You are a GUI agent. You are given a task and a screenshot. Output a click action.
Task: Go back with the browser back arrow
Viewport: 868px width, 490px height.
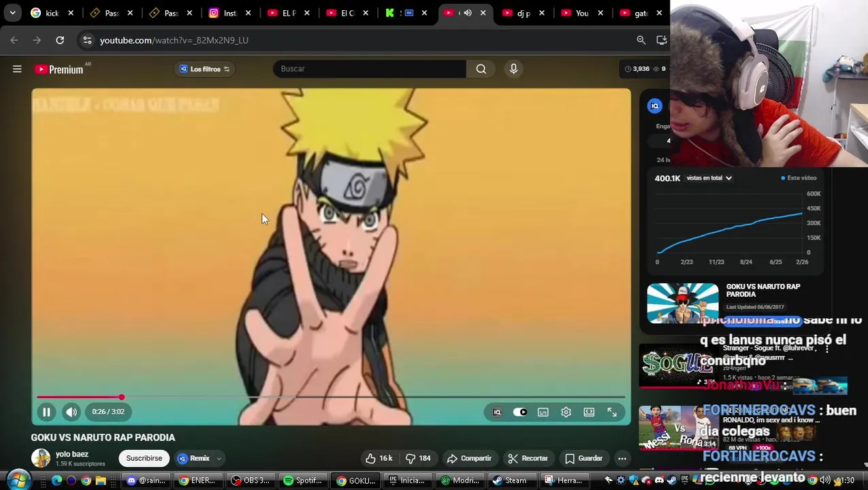14,40
